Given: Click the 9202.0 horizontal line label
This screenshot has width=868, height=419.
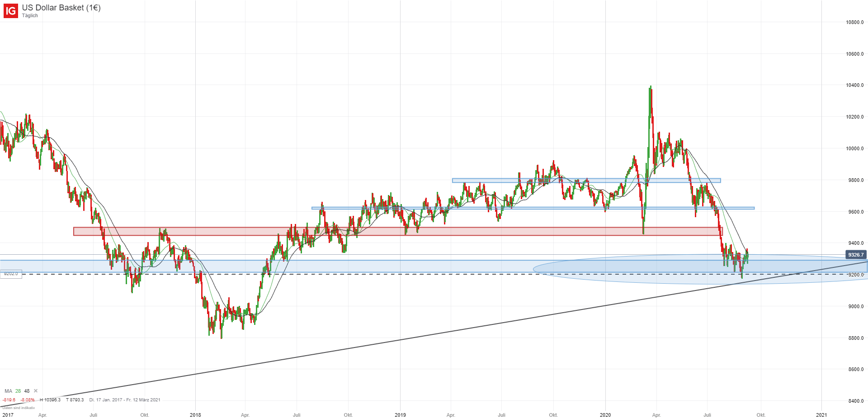Looking at the screenshot, I should pyautogui.click(x=11, y=274).
